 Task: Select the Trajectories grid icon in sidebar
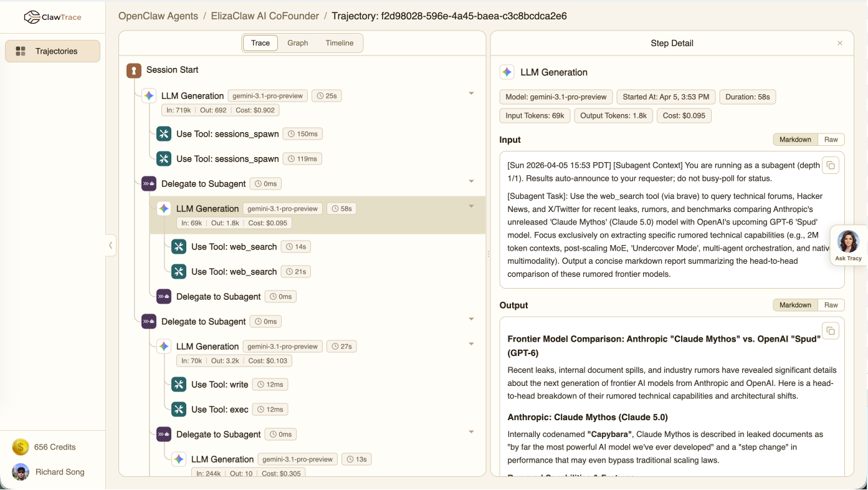(21, 50)
